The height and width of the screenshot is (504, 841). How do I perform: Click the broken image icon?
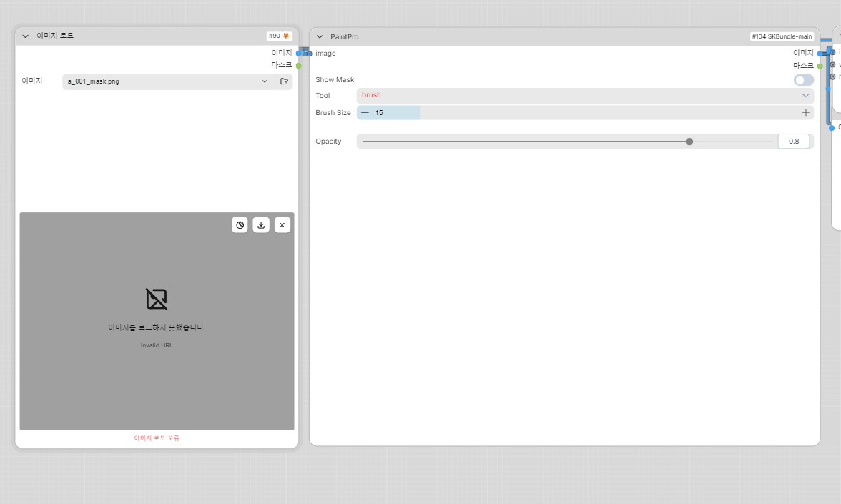pyautogui.click(x=157, y=299)
